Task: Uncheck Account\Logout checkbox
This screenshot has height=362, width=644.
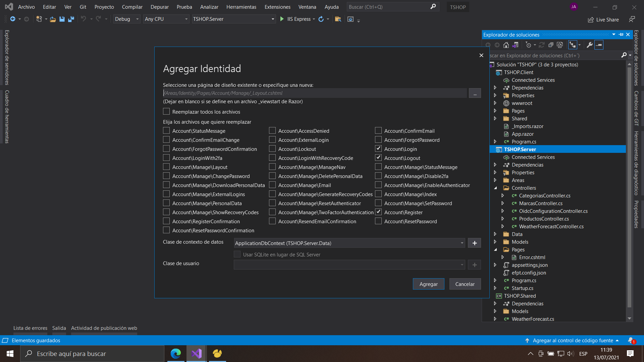Action: (x=378, y=158)
